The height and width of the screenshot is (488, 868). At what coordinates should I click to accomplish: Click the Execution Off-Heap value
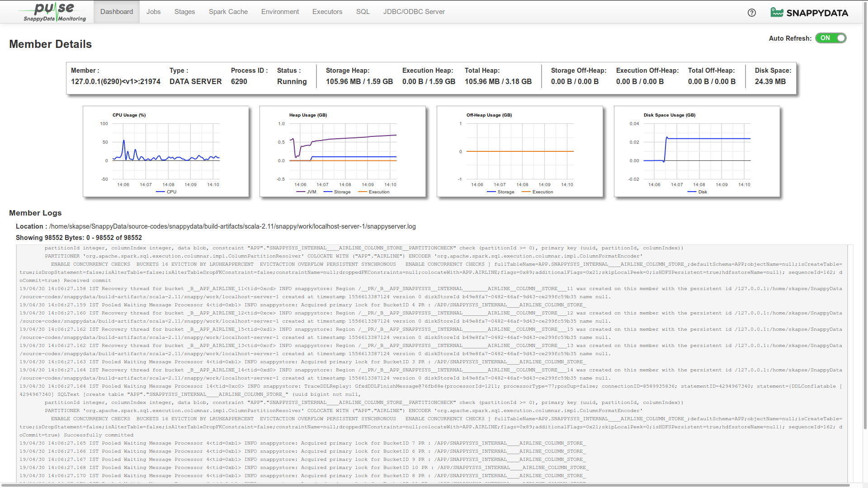[640, 82]
